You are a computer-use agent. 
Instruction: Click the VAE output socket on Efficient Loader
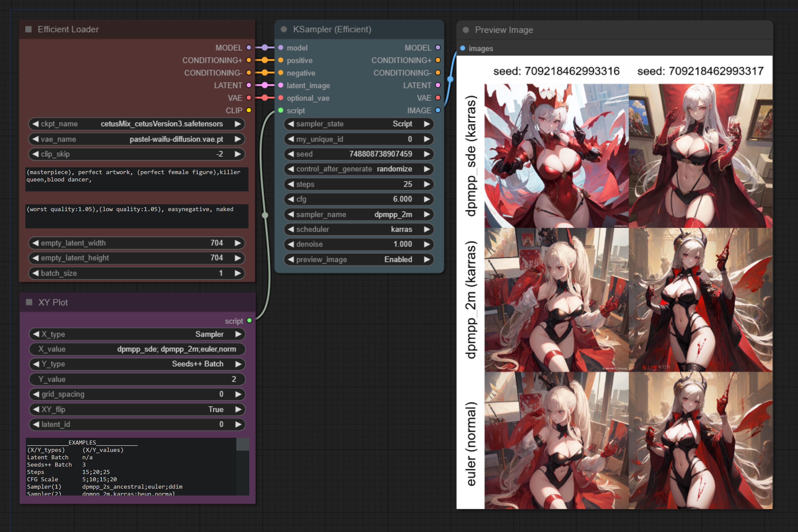pos(249,98)
